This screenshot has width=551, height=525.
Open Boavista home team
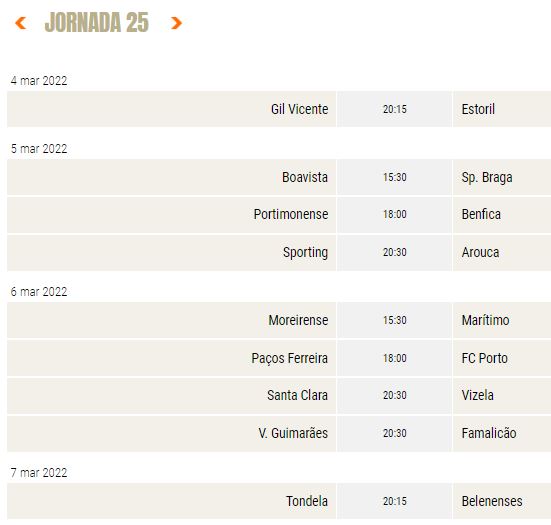tap(305, 177)
